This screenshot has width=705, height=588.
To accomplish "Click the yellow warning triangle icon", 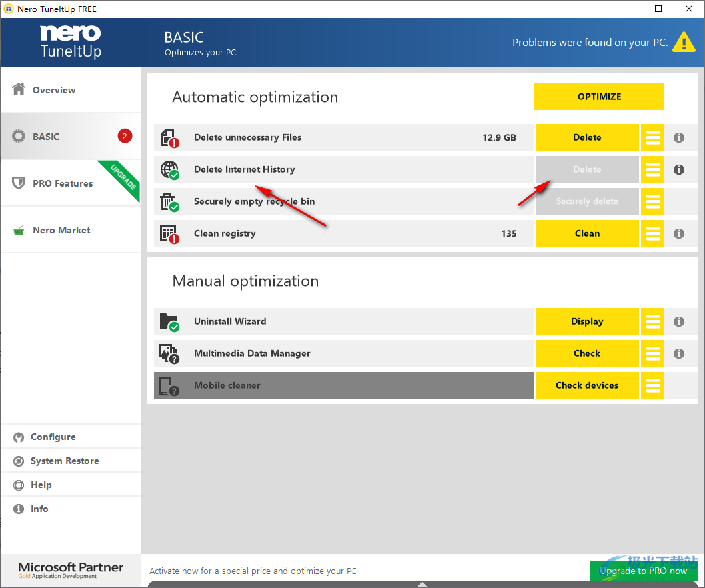I will pos(684,42).
